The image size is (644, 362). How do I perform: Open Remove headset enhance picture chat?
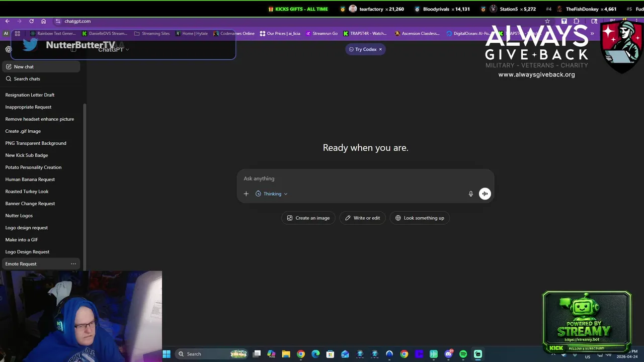[41, 119]
